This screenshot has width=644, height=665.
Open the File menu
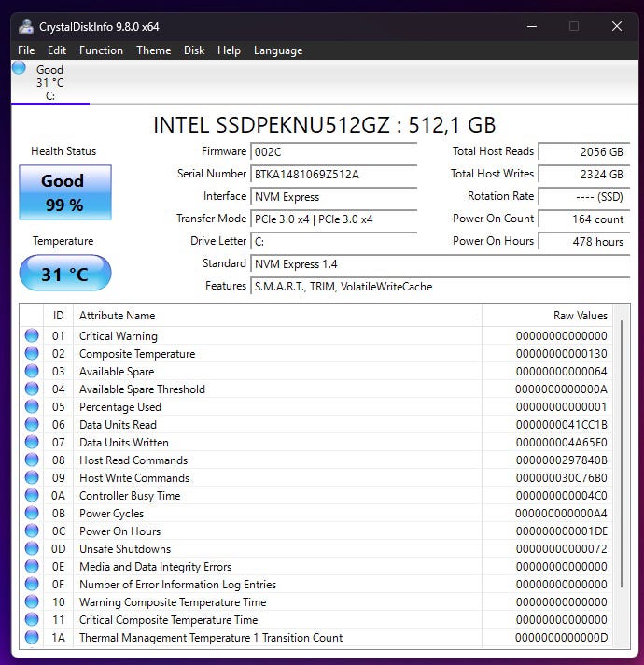(26, 50)
